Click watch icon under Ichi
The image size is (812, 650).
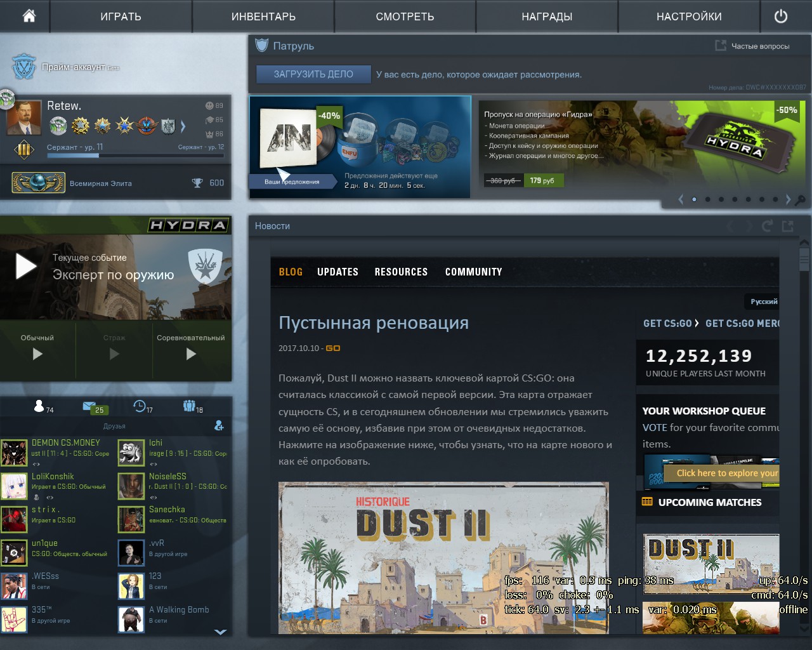coord(153,463)
